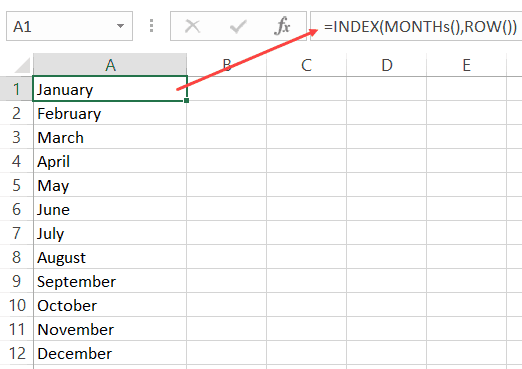Select empty cell B12
522x369 pixels.
pyautogui.click(x=227, y=353)
